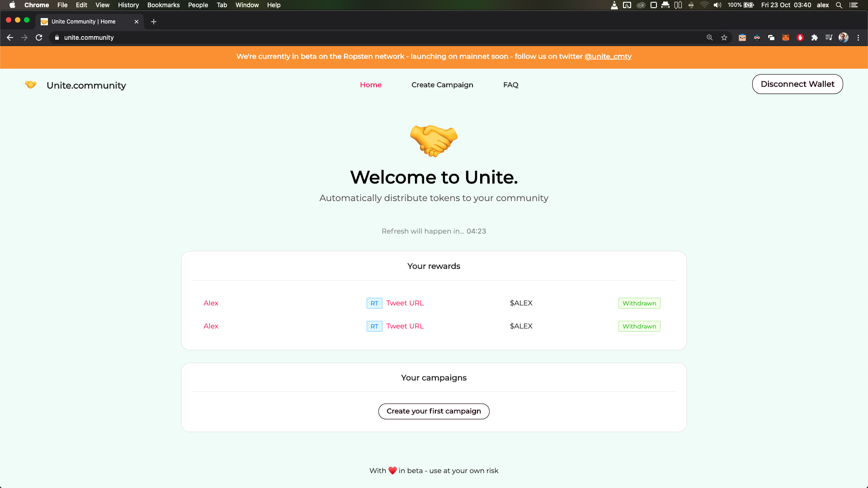Viewport: 868px width, 488px height.
Task: Click the Unite.community site title
Action: pyautogui.click(x=86, y=85)
